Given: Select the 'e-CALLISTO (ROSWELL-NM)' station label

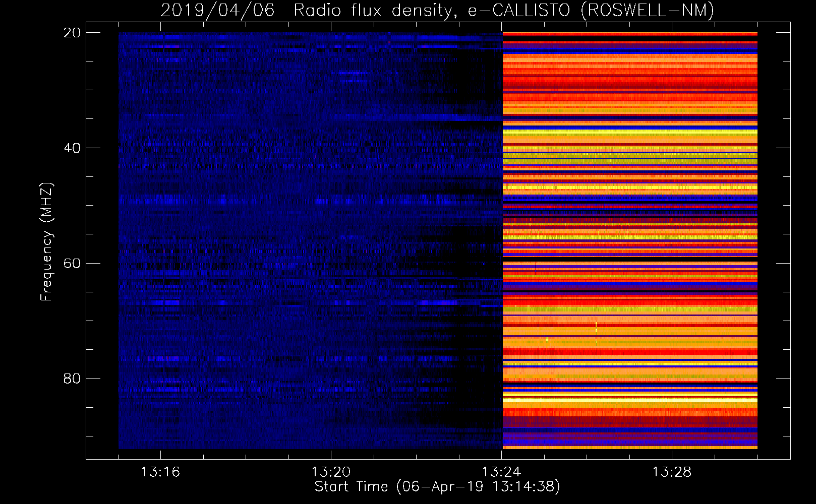Looking at the screenshot, I should tap(591, 11).
